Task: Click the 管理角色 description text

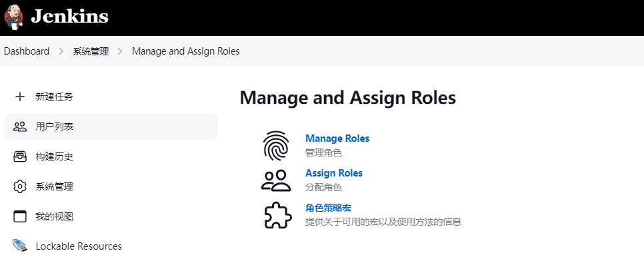Action: (x=323, y=153)
